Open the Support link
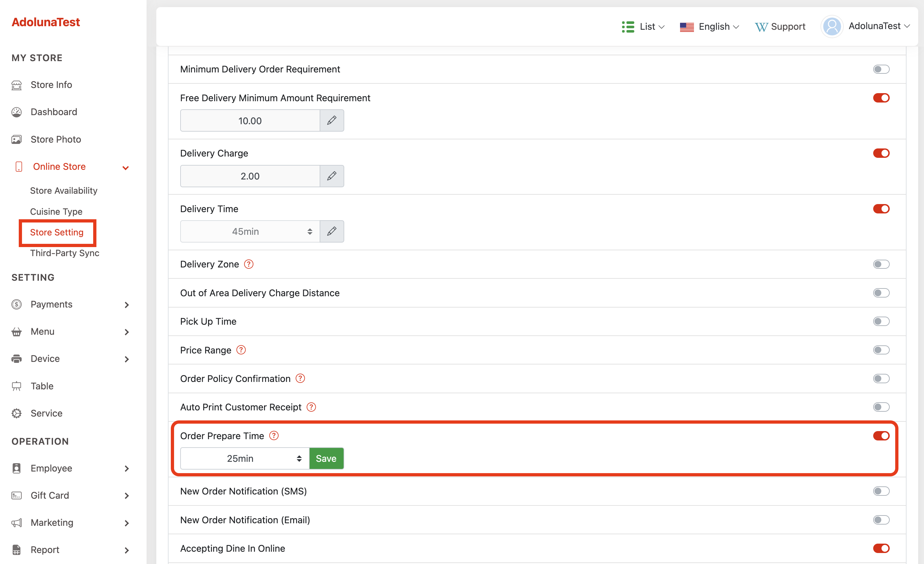Screen dimensions: 924x564 [780, 27]
